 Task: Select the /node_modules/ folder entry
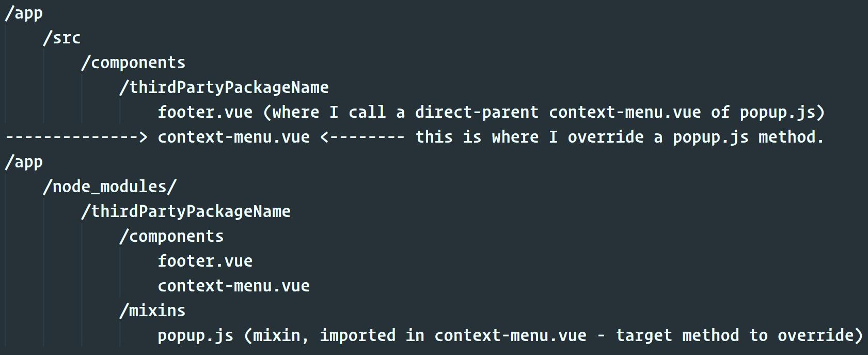pos(110,187)
